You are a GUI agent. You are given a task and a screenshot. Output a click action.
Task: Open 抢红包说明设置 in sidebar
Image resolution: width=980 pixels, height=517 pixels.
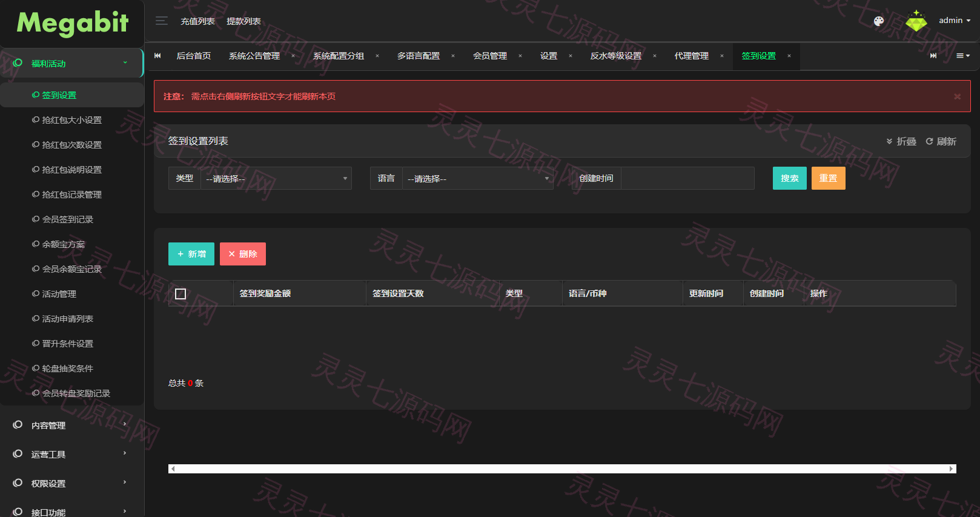[72, 170]
